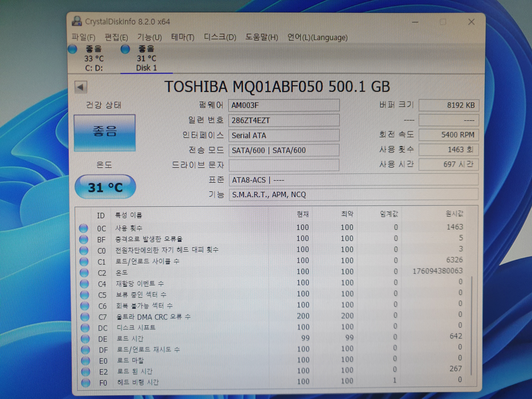Open the 디스크(D) menu
Image resolution: width=532 pixels, height=399 pixels.
(220, 37)
